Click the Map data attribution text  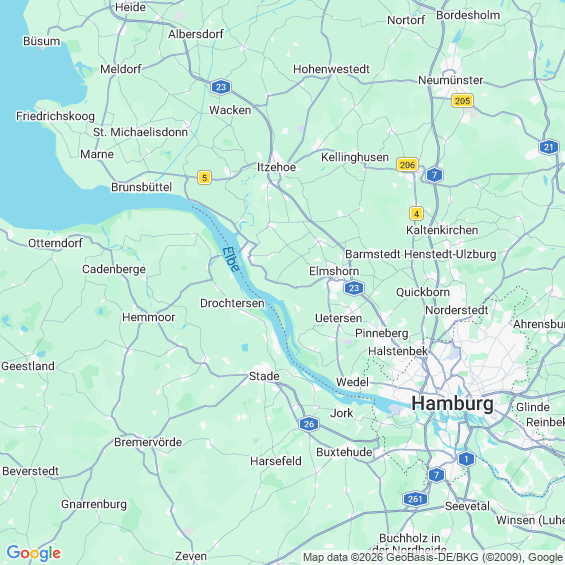[433, 557]
